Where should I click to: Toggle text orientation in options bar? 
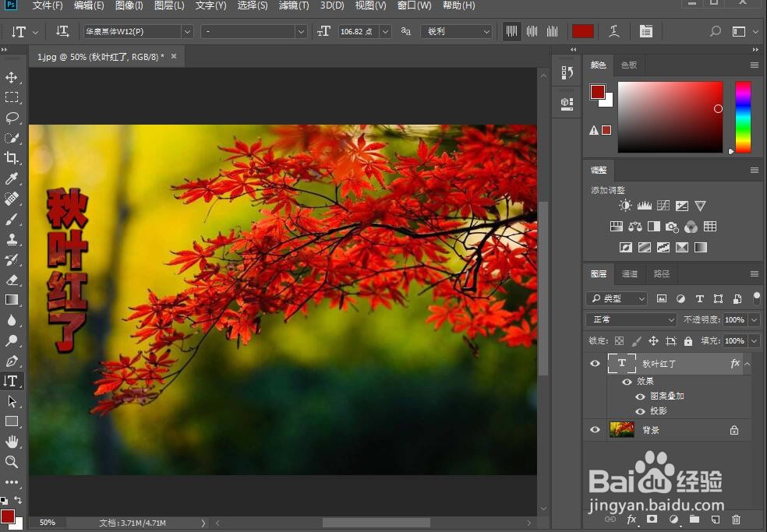62,31
